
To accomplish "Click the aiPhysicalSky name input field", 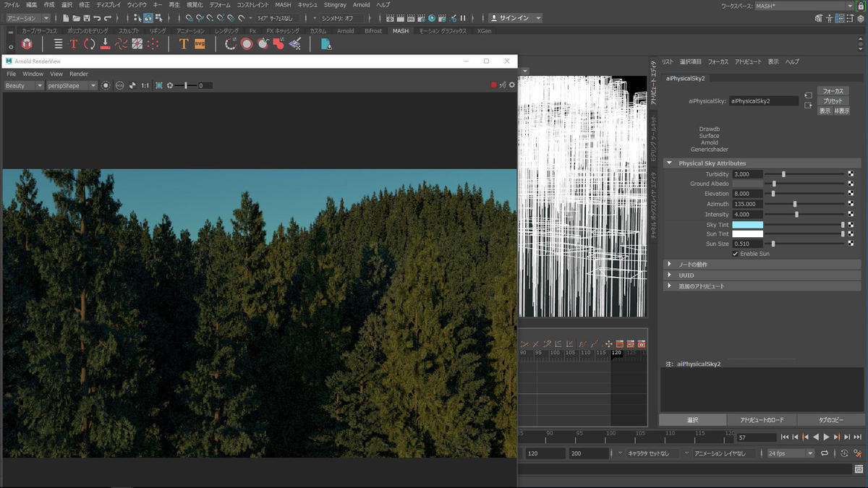I will tap(764, 101).
